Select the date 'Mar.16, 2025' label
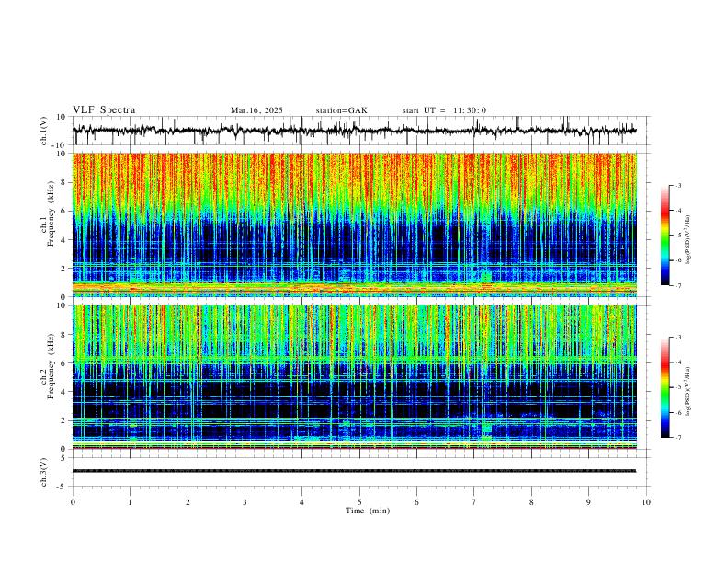Viewport: 728px width, 563px height. (x=256, y=110)
